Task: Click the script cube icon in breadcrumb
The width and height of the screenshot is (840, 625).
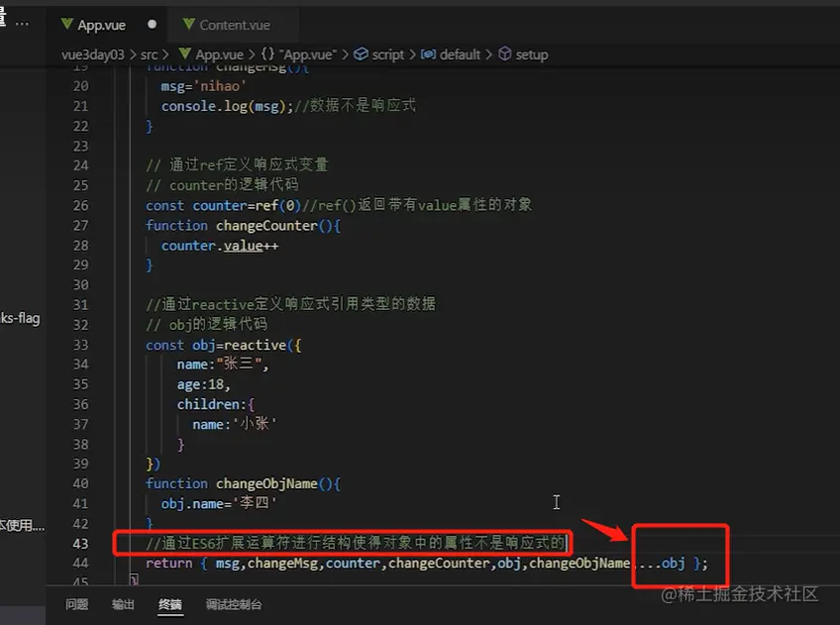Action: pyautogui.click(x=362, y=54)
